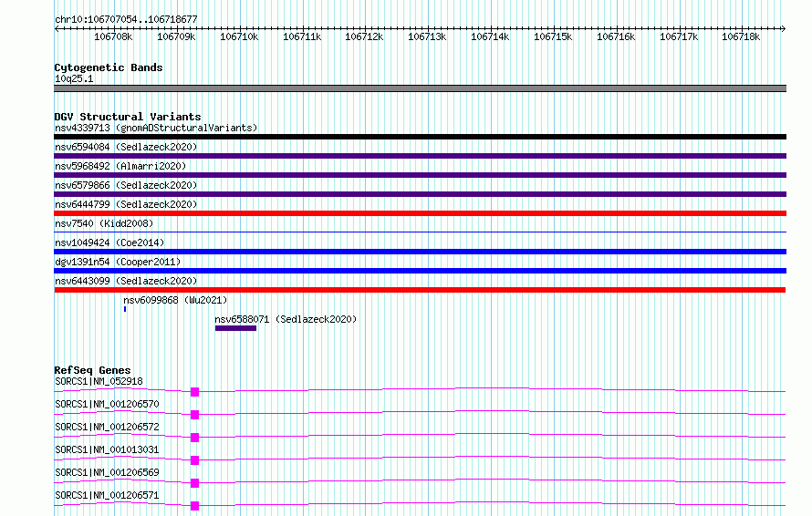Select the purple bar under nsv6579866
This screenshot has height=516, width=812.
(x=420, y=194)
